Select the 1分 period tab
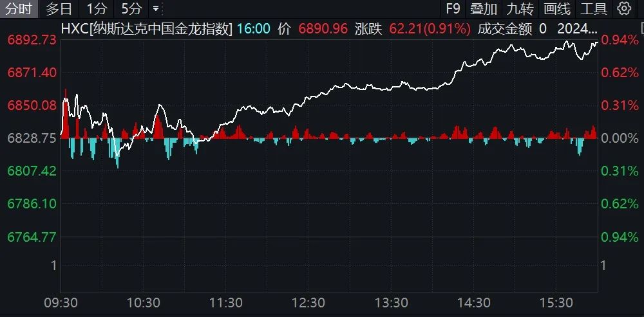The height and width of the screenshot is (317, 644). pyautogui.click(x=97, y=8)
